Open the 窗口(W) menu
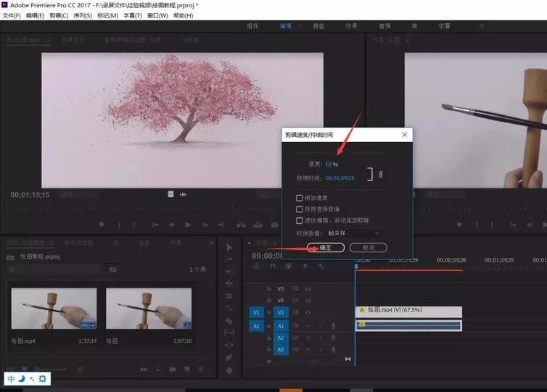 157,16
